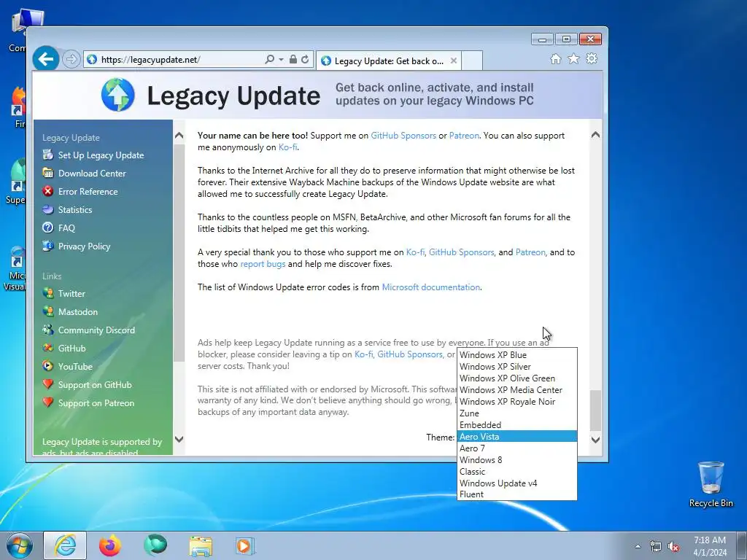
Task: Choose the Classic theme
Action: [517, 472]
